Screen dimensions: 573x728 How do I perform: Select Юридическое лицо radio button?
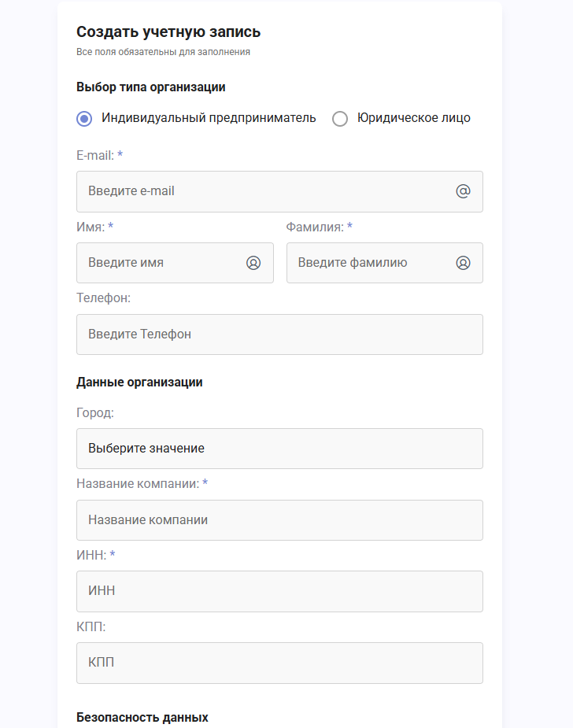pyautogui.click(x=340, y=119)
